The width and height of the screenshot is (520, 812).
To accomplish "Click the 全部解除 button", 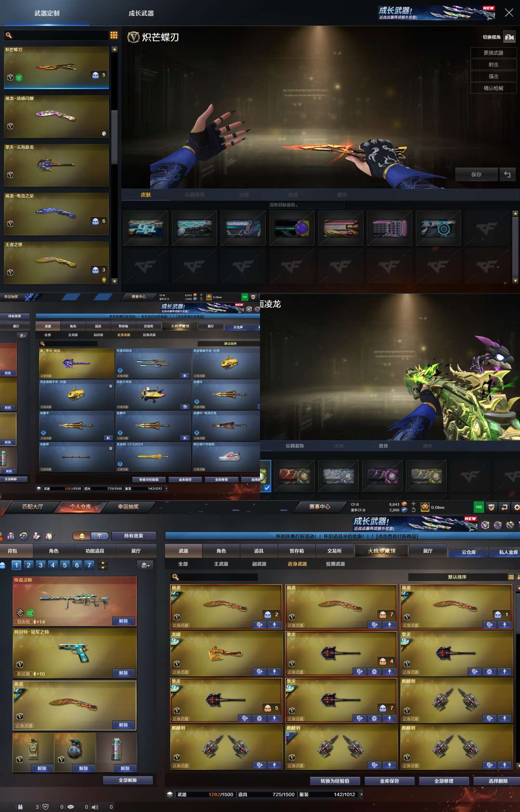I will point(128,780).
